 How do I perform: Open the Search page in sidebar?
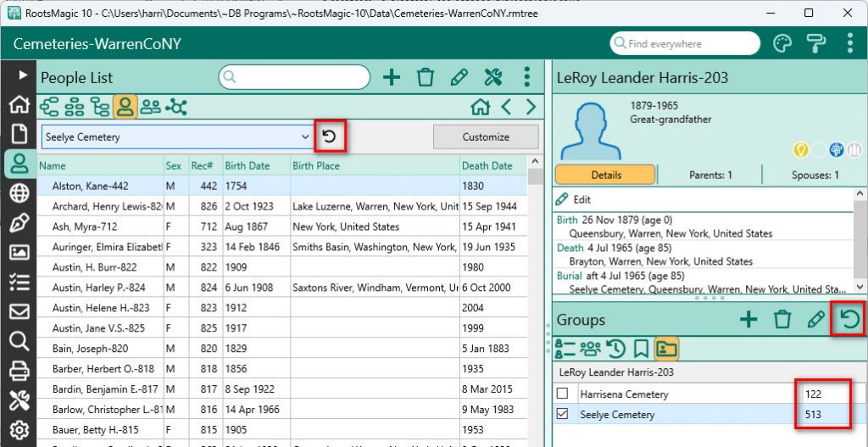point(19,342)
